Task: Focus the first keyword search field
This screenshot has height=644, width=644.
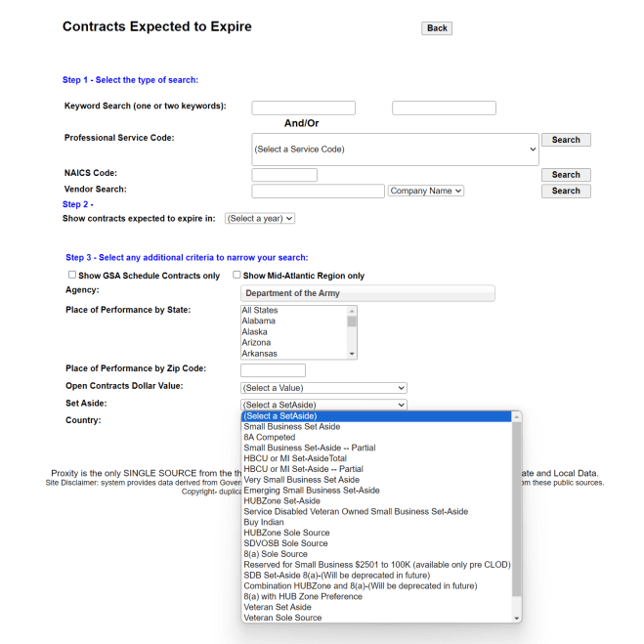Action: pos(304,108)
